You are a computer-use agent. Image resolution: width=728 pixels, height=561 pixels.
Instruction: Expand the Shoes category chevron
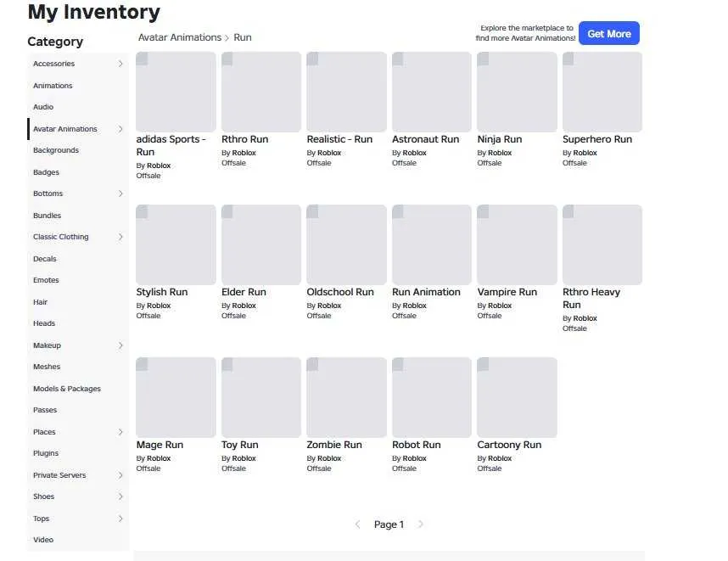coord(120,496)
